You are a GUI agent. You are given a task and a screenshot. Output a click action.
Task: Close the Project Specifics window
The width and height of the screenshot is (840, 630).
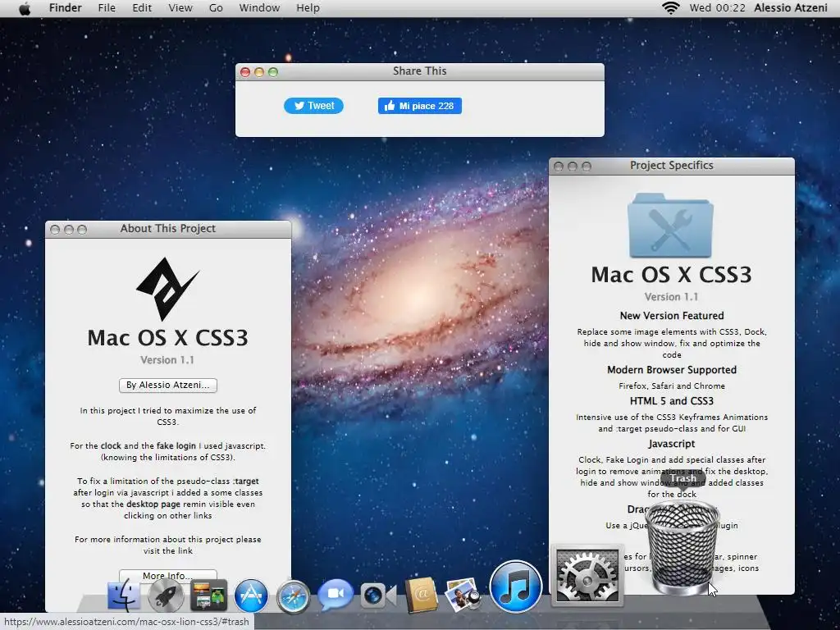(558, 167)
